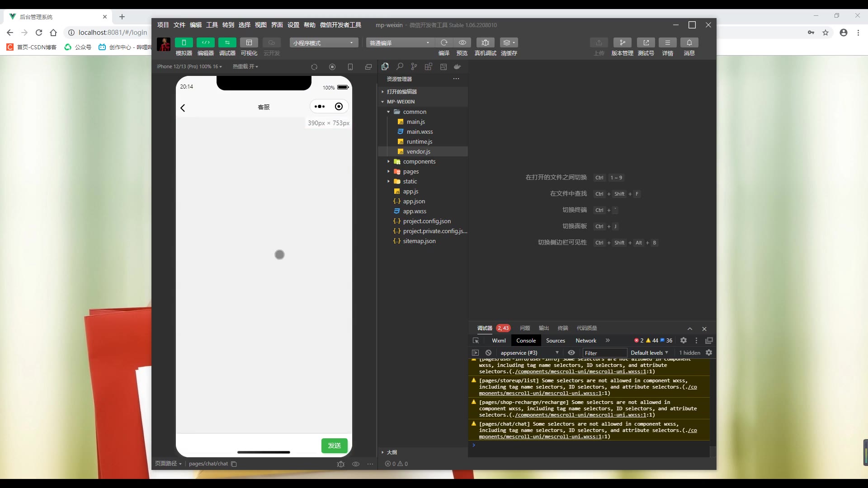Open the sitemap.json file
Viewport: 868px width, 488px height.
coord(423,241)
